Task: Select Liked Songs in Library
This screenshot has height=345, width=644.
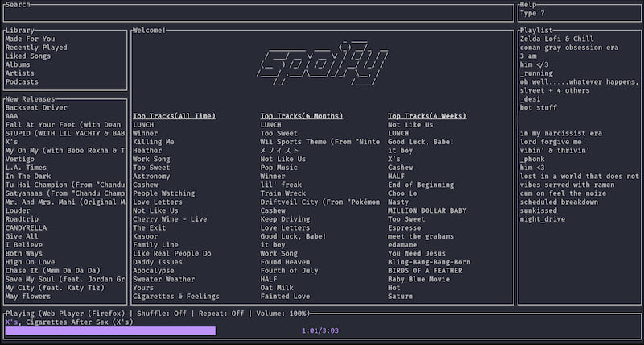Action: (x=28, y=56)
